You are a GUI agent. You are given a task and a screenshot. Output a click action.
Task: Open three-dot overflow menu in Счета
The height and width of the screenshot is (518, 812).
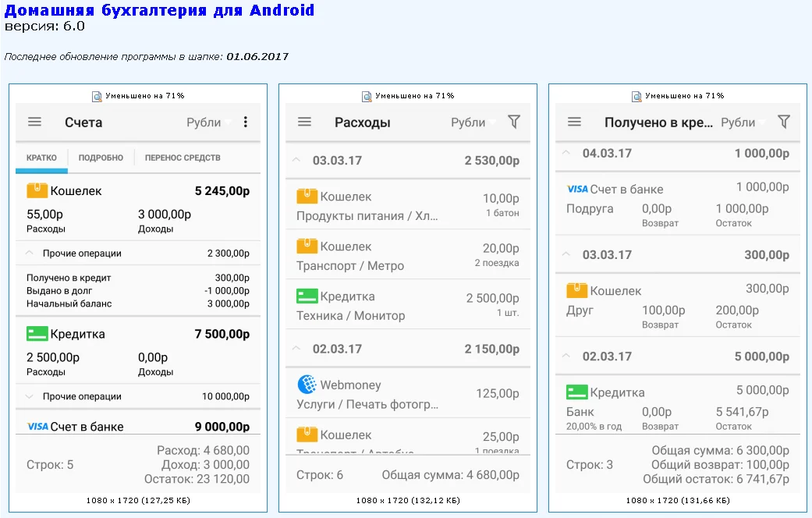246,122
